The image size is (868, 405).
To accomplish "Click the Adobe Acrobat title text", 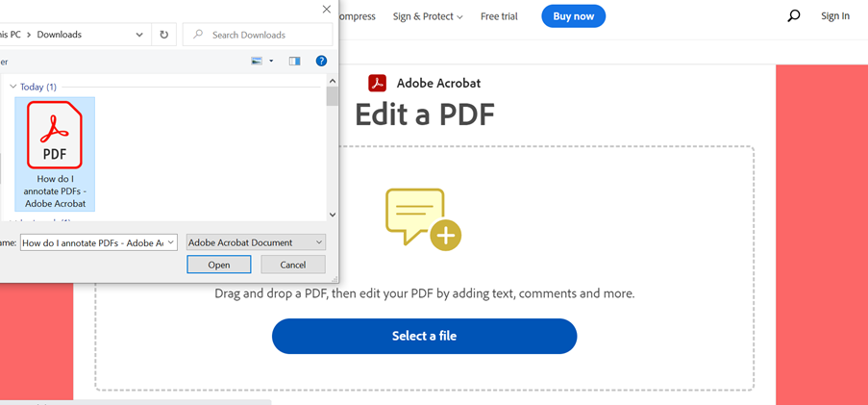I will (438, 84).
